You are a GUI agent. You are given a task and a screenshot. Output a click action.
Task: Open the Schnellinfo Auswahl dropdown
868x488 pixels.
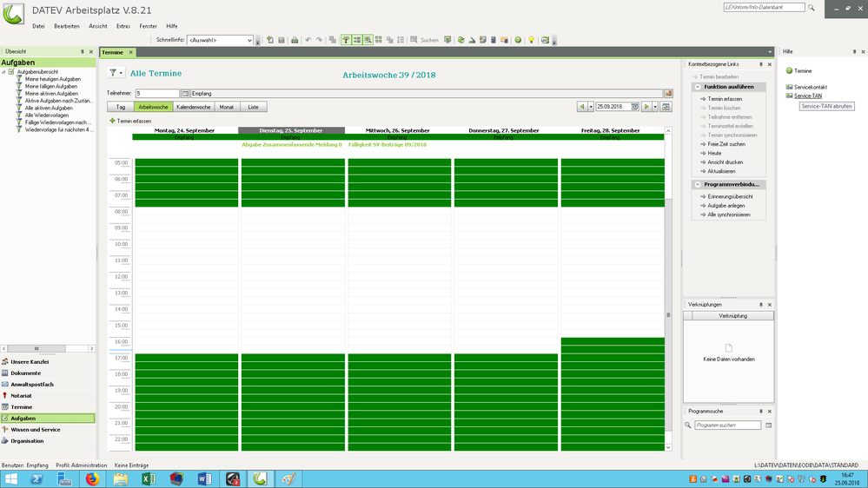pos(249,41)
